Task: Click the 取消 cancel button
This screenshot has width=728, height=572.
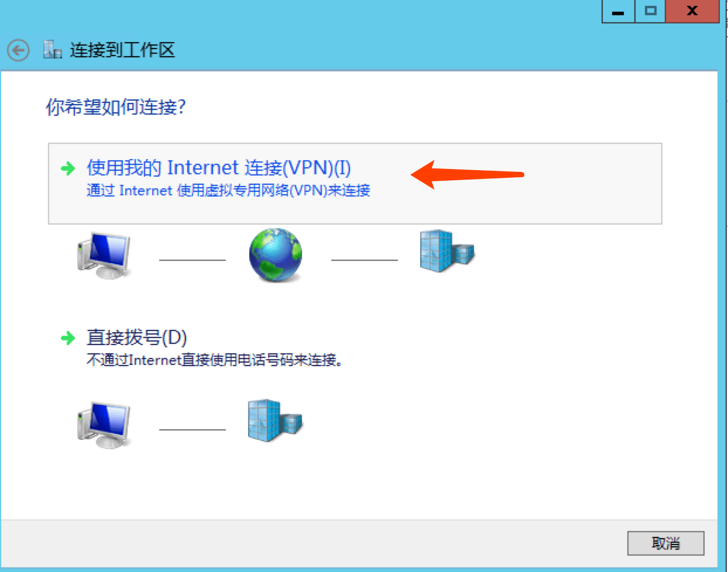Action: pyautogui.click(x=666, y=543)
